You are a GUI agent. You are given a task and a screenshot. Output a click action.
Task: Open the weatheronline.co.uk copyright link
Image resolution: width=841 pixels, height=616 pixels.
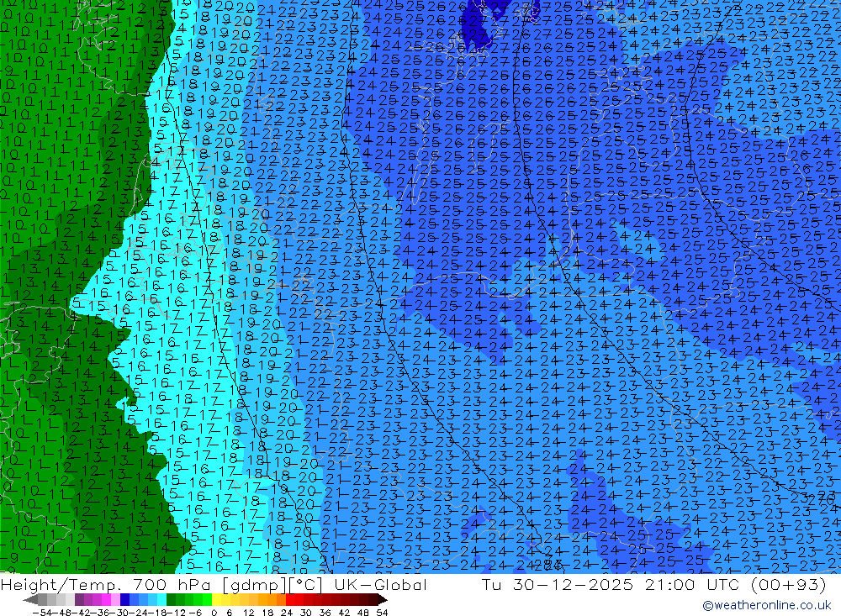[766, 605]
